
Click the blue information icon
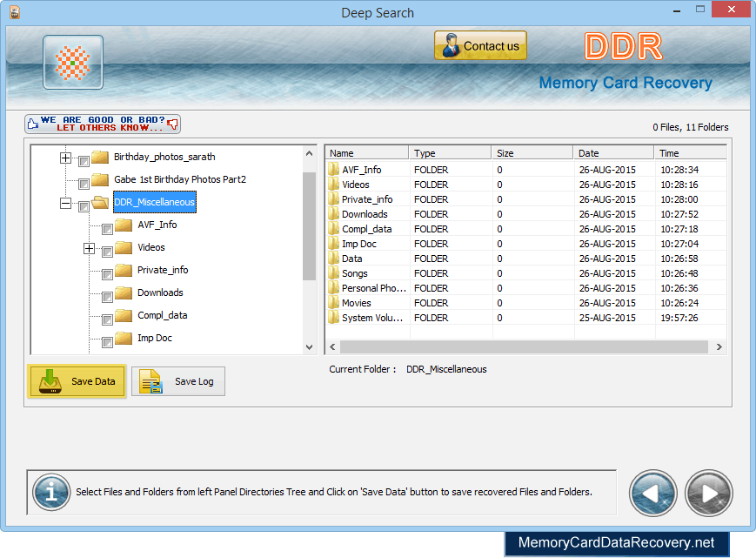[x=51, y=492]
